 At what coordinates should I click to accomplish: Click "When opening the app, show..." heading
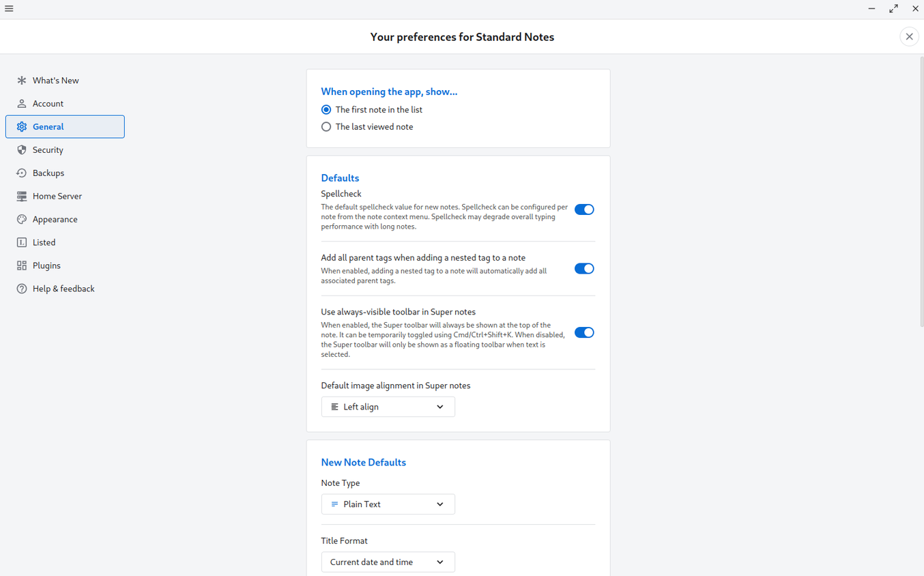click(x=389, y=91)
